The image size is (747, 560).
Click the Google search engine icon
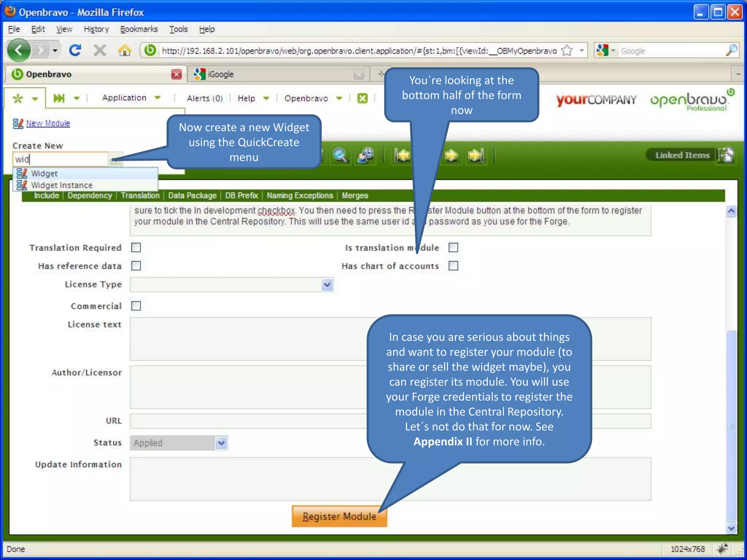602,50
